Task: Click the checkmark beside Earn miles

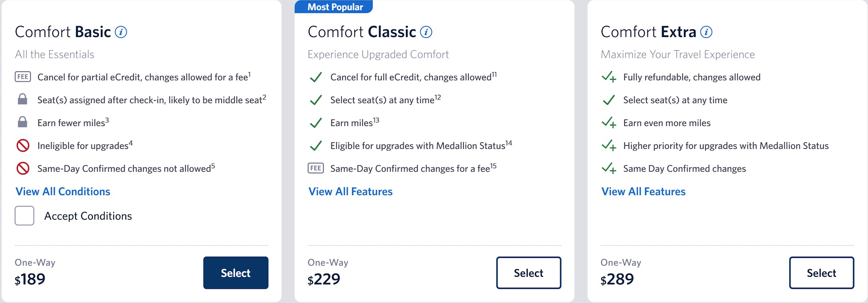Action: click(x=316, y=123)
